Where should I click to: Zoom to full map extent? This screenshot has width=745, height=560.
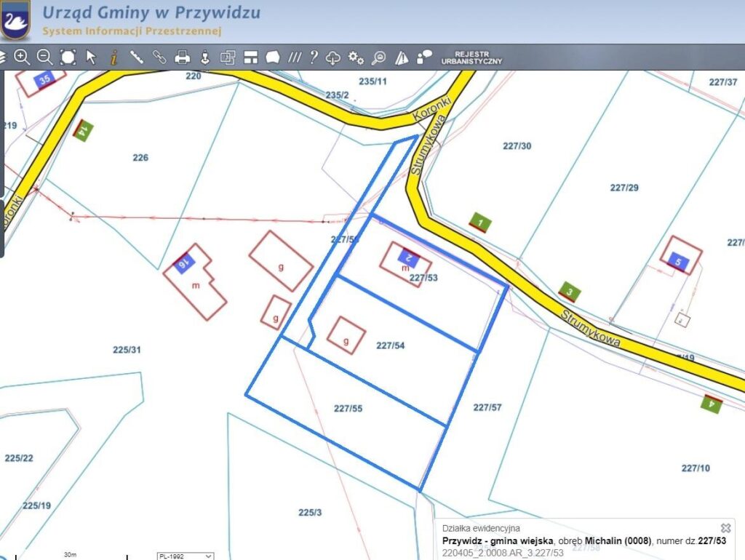coord(68,57)
